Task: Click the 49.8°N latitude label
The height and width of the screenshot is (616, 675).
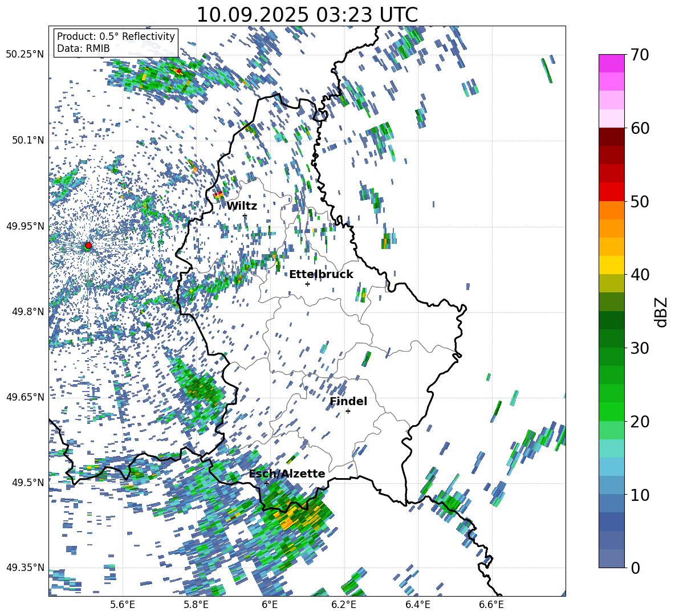Action: (x=27, y=311)
